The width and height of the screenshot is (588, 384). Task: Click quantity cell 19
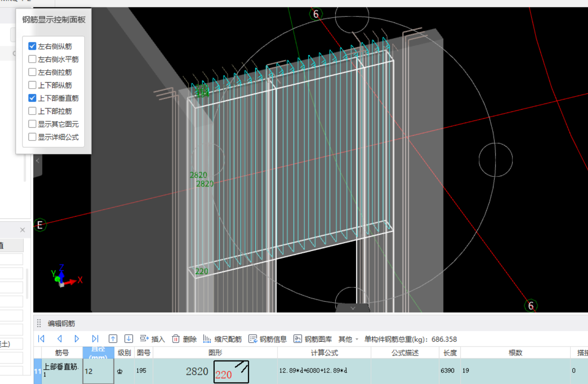click(515, 371)
